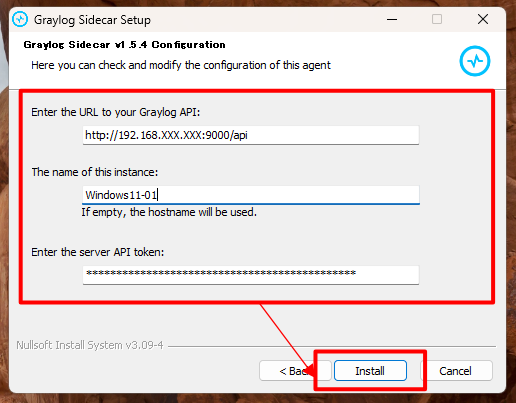Viewport: 516px width, 403px height.
Task: Click the disabled maximize button
Action: (x=437, y=19)
